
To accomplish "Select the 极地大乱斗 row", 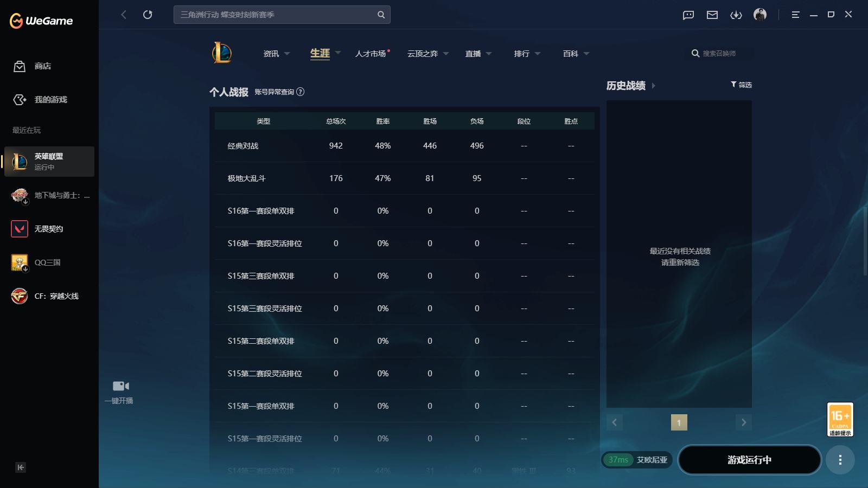I will coord(405,178).
